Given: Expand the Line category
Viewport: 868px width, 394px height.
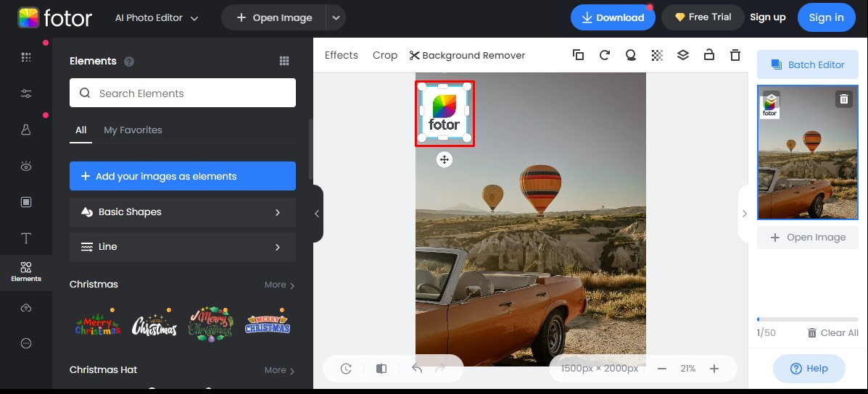Looking at the screenshot, I should coord(183,247).
